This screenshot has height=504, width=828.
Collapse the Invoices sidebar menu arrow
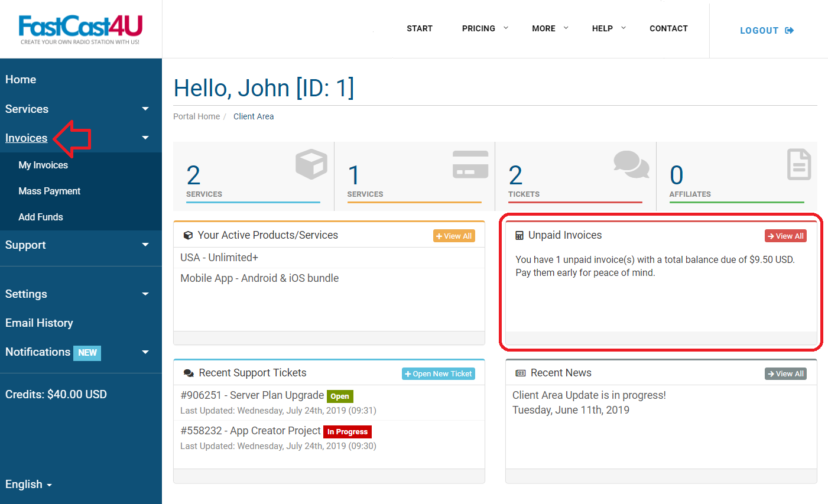click(x=145, y=138)
